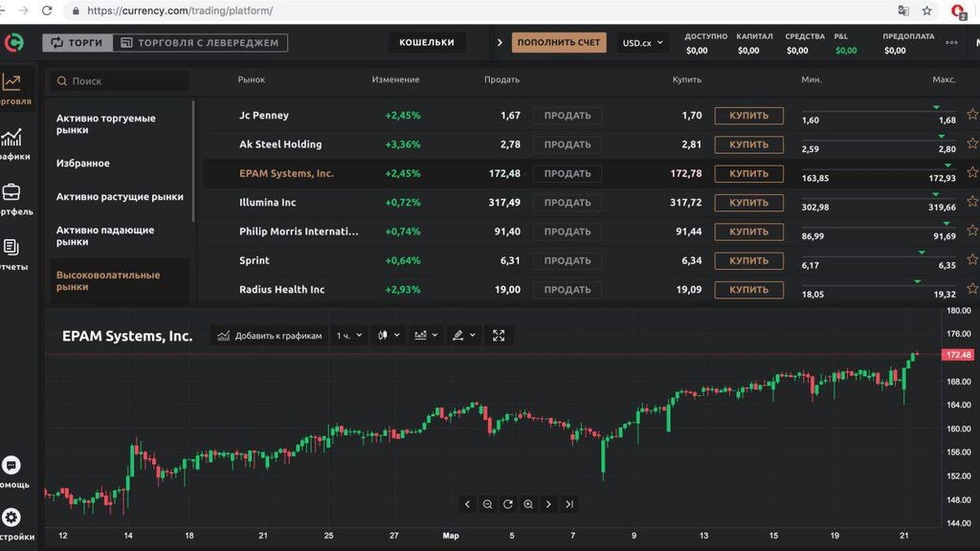
Task: Click Купить for EPAM Systems
Action: [748, 173]
